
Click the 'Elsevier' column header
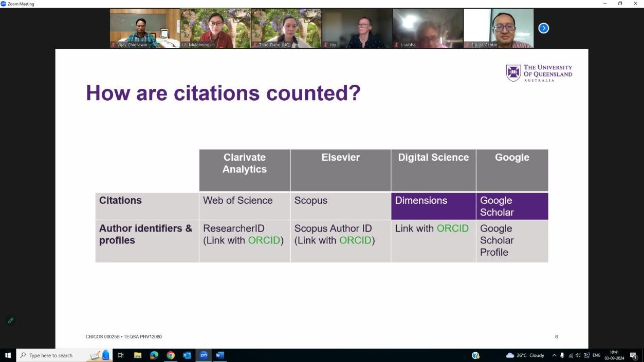coord(341,170)
